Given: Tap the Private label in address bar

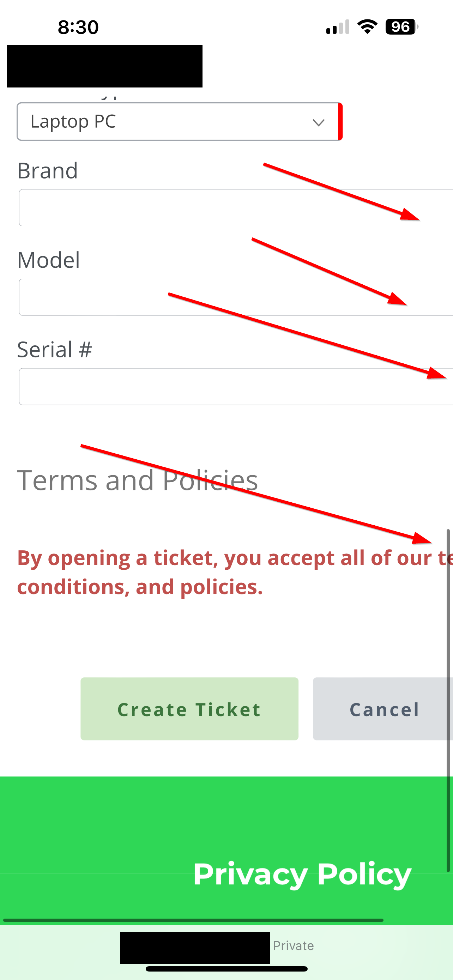Looking at the screenshot, I should click(293, 946).
